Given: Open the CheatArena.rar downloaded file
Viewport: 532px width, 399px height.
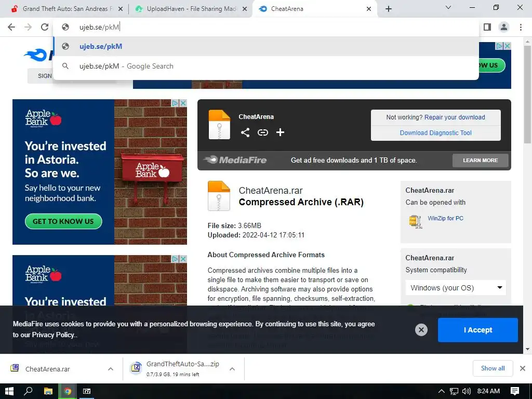Looking at the screenshot, I should tap(47, 369).
